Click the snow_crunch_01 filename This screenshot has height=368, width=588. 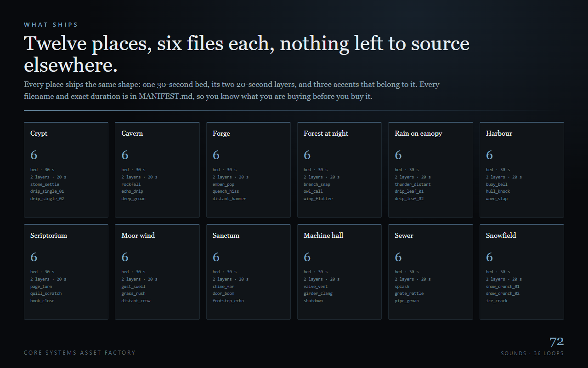[x=503, y=287]
